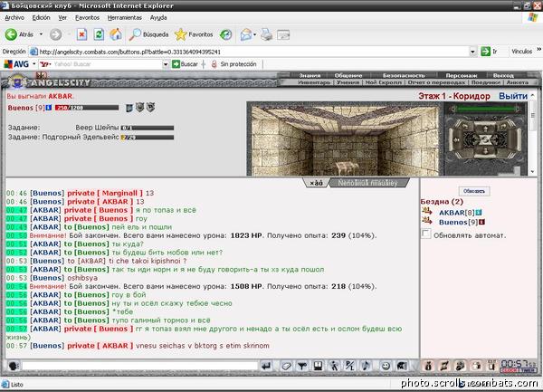Click the info badge next to AKBAR[8]

479,212
